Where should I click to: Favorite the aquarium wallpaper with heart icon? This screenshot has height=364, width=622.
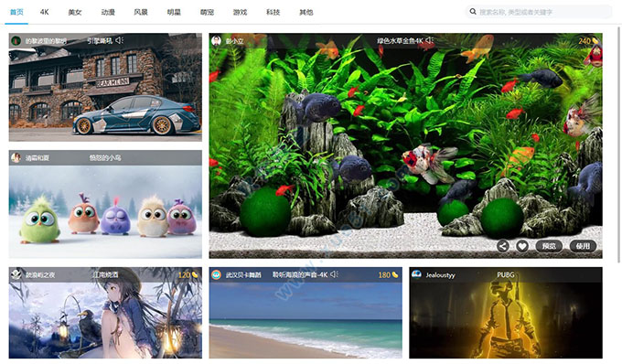coord(522,246)
